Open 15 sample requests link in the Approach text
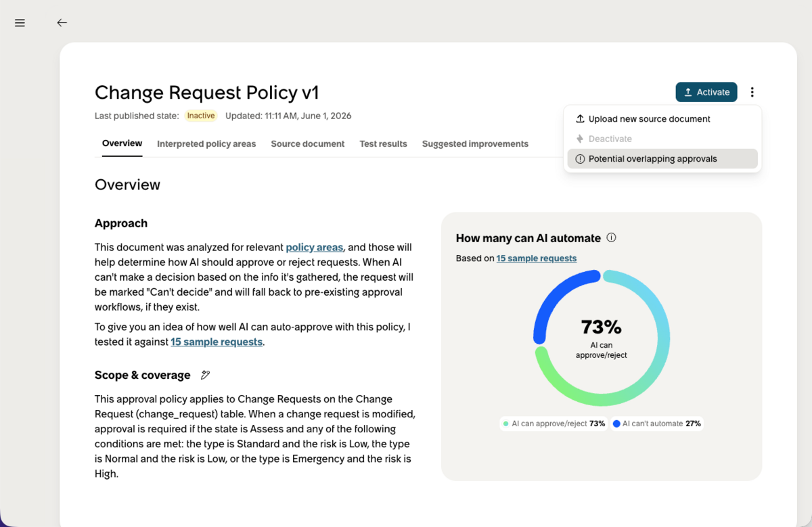Screen dimensions: 812x527 217,342
